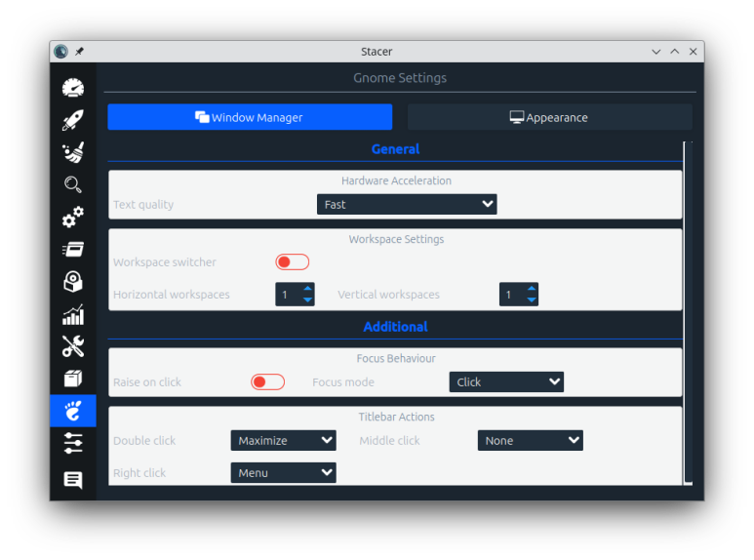
Task: Open Settings sliders sidebar icon
Action: click(73, 443)
